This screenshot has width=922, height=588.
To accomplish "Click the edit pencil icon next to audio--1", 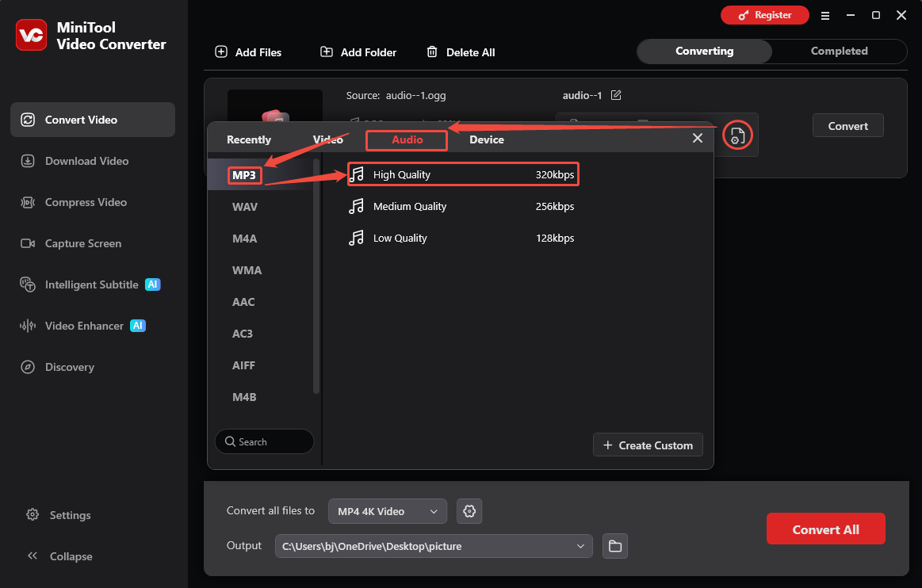I will (x=616, y=94).
